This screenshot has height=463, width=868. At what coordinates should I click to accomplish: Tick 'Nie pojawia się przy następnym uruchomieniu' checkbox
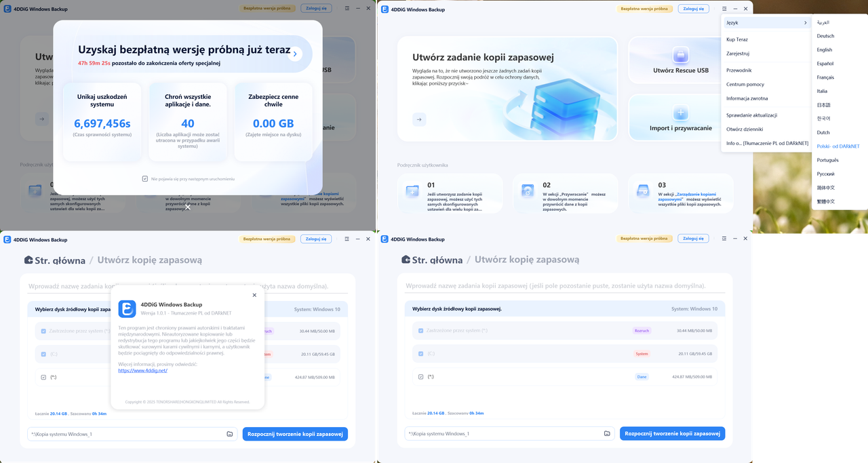(145, 179)
